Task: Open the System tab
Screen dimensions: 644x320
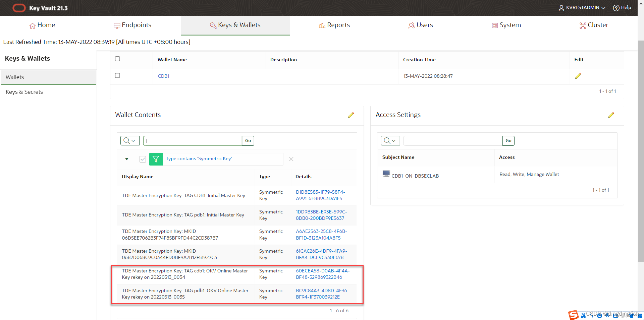Action: pos(506,25)
